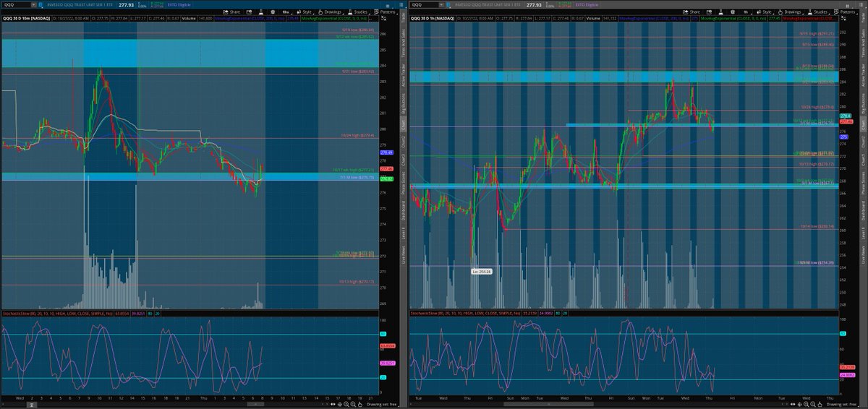Open Style menu on left chart

[307, 12]
